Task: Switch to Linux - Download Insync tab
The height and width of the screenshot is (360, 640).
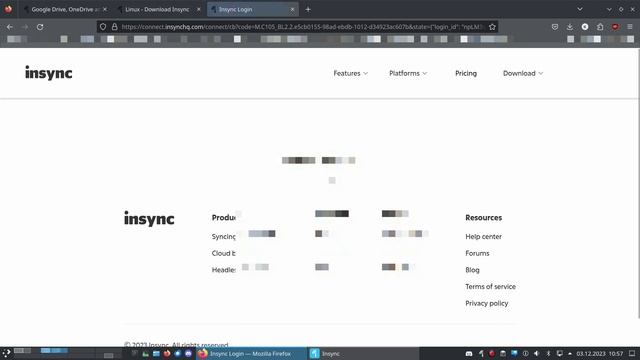Action: coord(159,9)
